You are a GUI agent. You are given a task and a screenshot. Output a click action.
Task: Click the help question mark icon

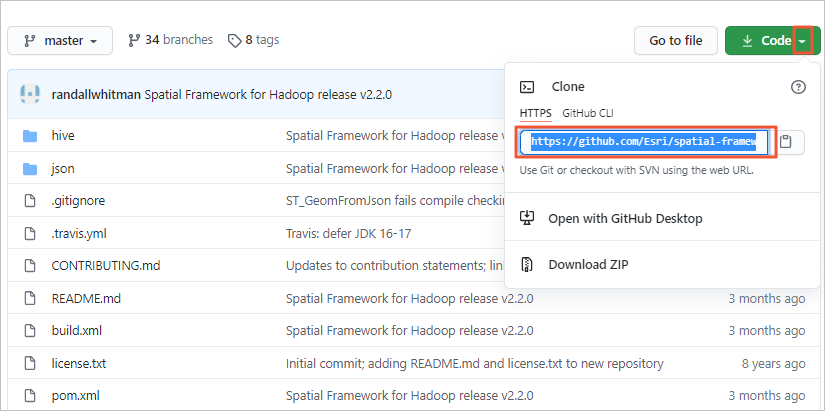click(x=797, y=87)
